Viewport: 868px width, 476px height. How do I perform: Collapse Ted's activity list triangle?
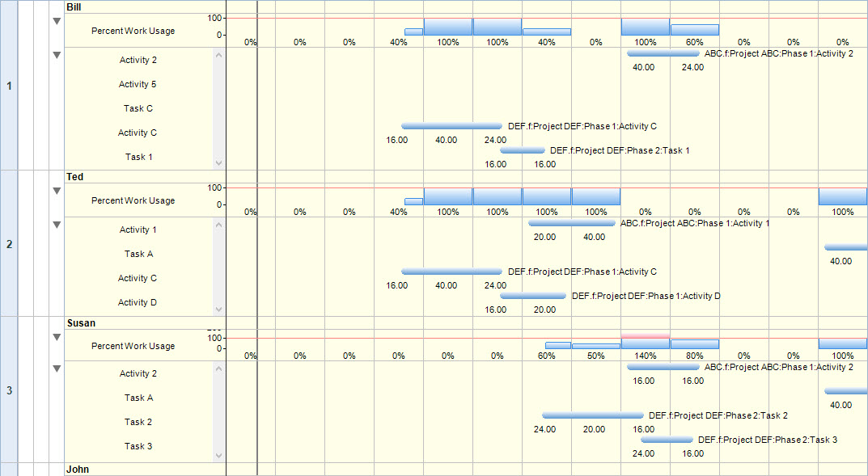(x=57, y=225)
